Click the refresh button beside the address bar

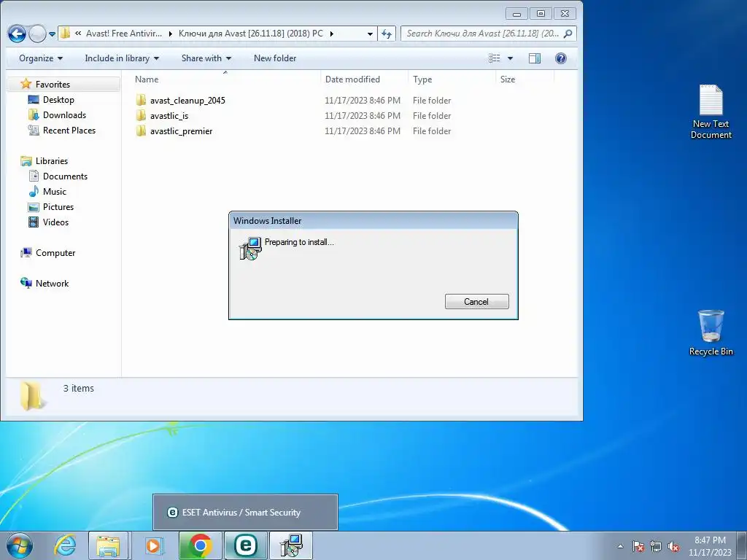[387, 34]
